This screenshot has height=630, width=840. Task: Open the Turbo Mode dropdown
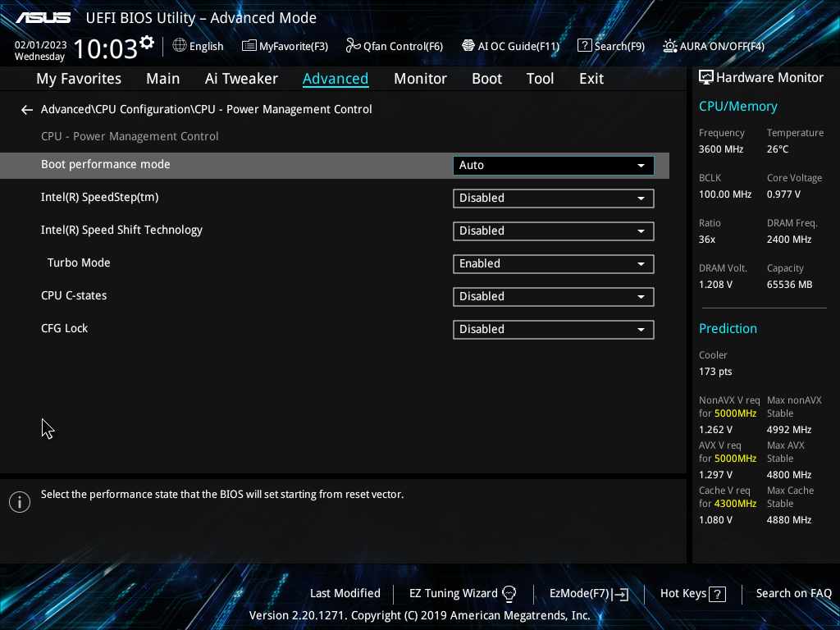point(554,263)
